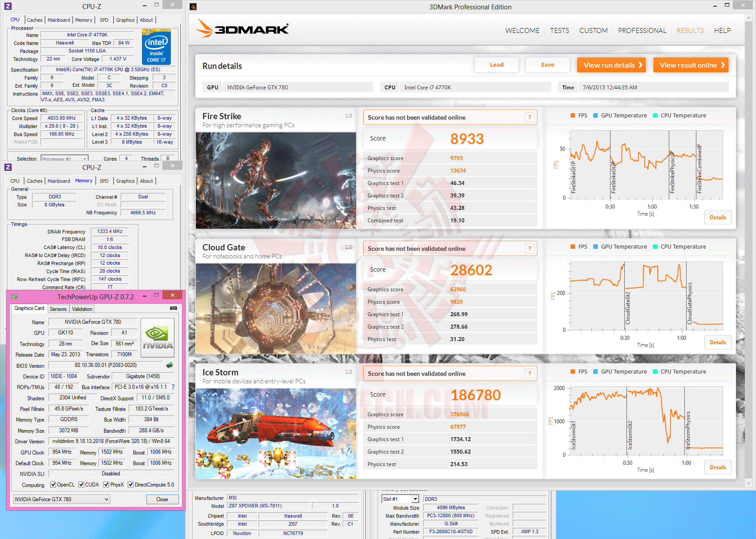Toggle the CUDA checkbox in GPU-Z
The width and height of the screenshot is (756, 539).
pos(81,485)
